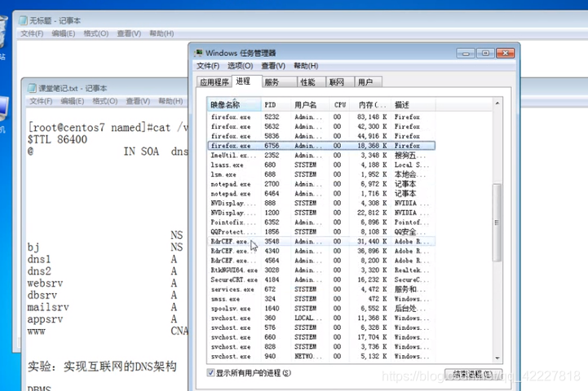Sort processes by CPU column header

point(340,105)
